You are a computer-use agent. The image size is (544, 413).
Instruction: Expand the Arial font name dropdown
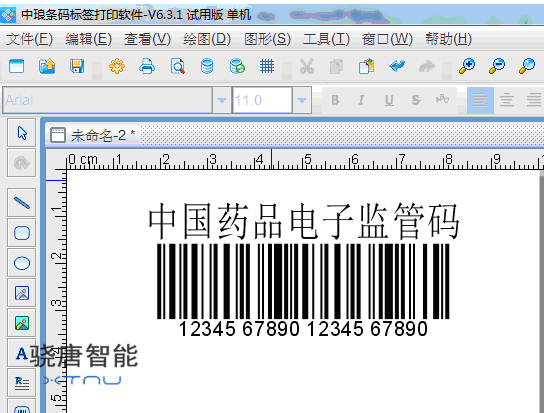click(222, 100)
